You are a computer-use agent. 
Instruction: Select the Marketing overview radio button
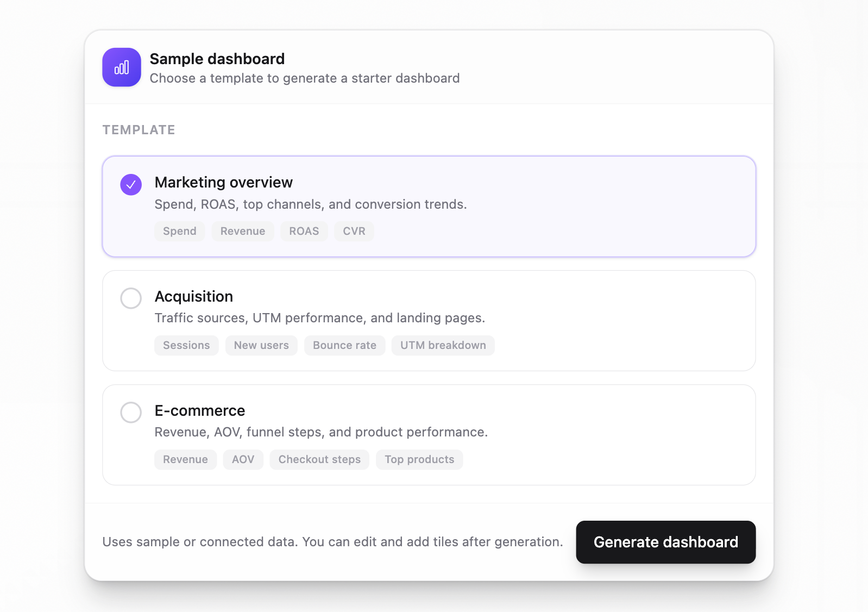tap(131, 185)
